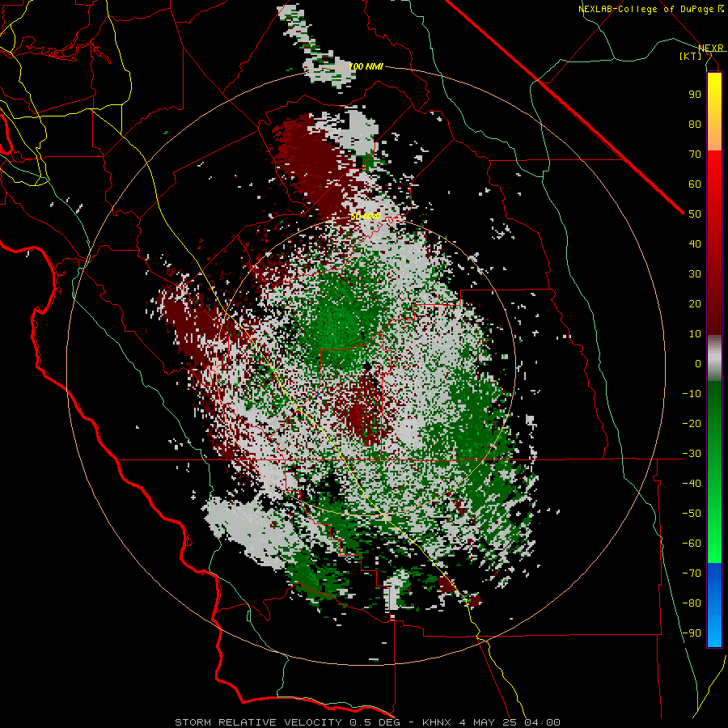Click the -60 value on velocity scale
728x728 pixels.
[x=692, y=544]
